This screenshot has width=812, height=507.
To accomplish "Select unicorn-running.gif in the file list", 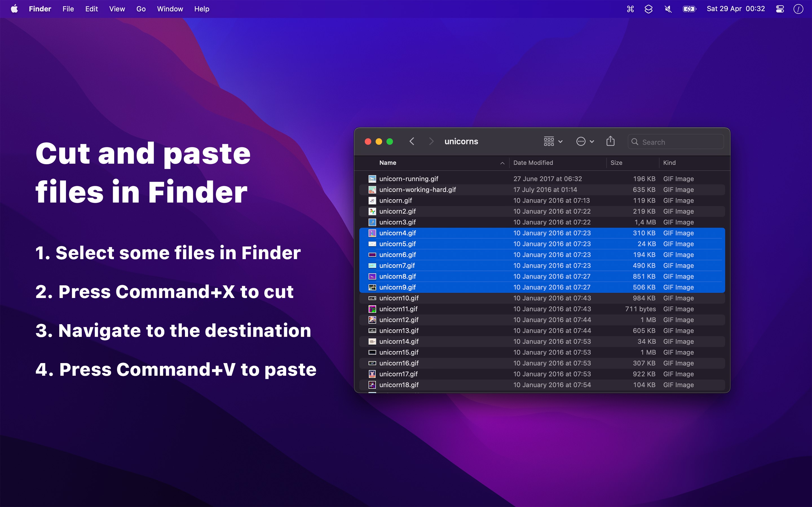I will pyautogui.click(x=409, y=178).
